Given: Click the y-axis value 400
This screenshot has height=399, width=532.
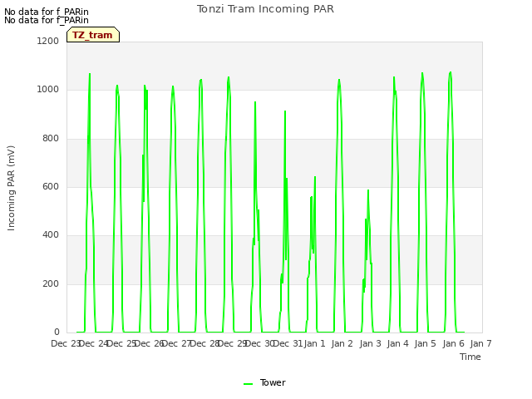Looking at the screenshot, I should pyautogui.click(x=51, y=234).
